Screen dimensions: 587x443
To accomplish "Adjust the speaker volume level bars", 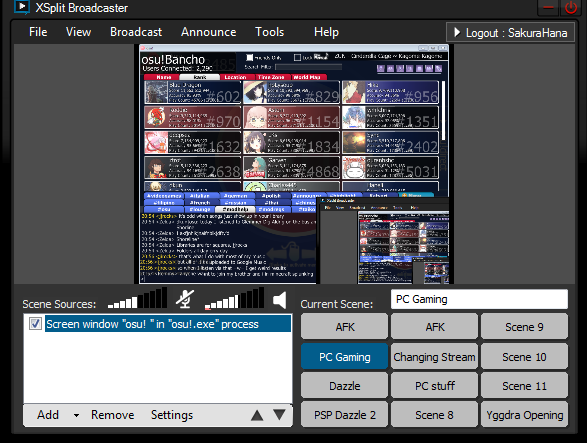I will (x=235, y=298).
